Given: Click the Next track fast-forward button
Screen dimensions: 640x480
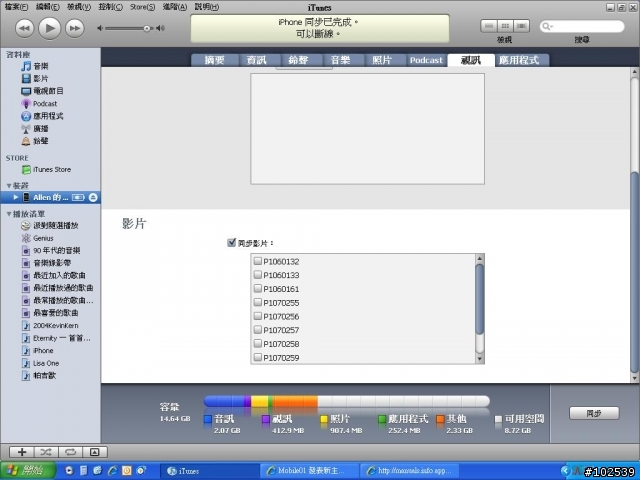Looking at the screenshot, I should [x=75, y=29].
